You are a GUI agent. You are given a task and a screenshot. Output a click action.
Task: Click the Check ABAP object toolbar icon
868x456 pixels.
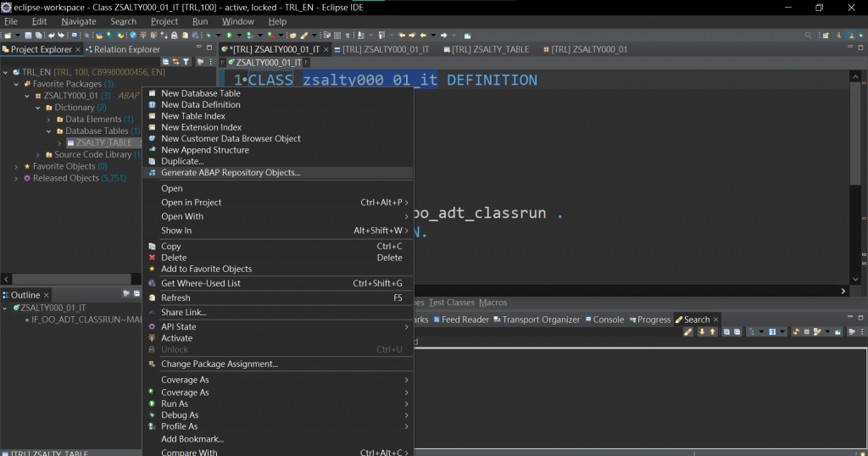tap(133, 36)
